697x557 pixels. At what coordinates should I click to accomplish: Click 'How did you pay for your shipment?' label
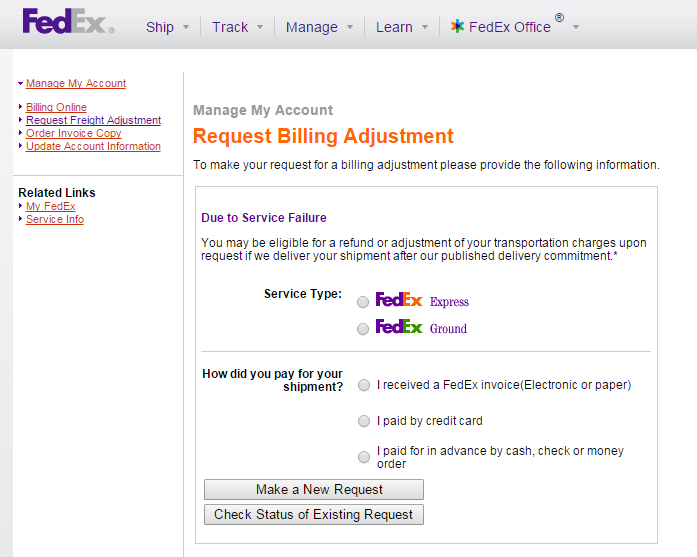point(272,380)
